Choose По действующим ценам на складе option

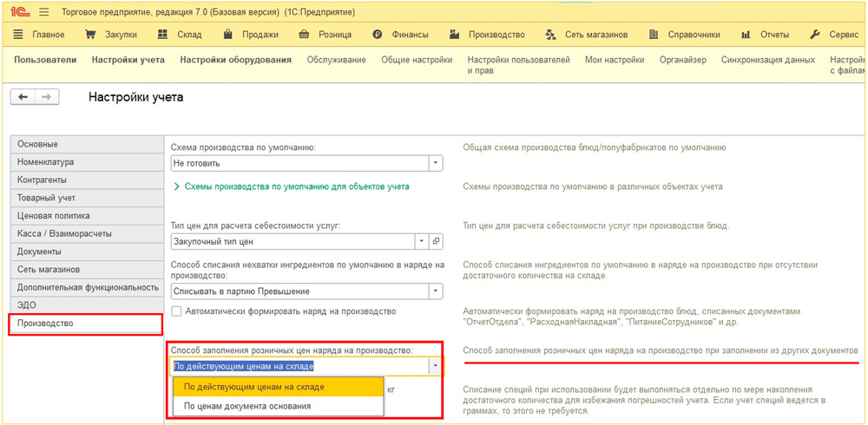[x=254, y=387]
